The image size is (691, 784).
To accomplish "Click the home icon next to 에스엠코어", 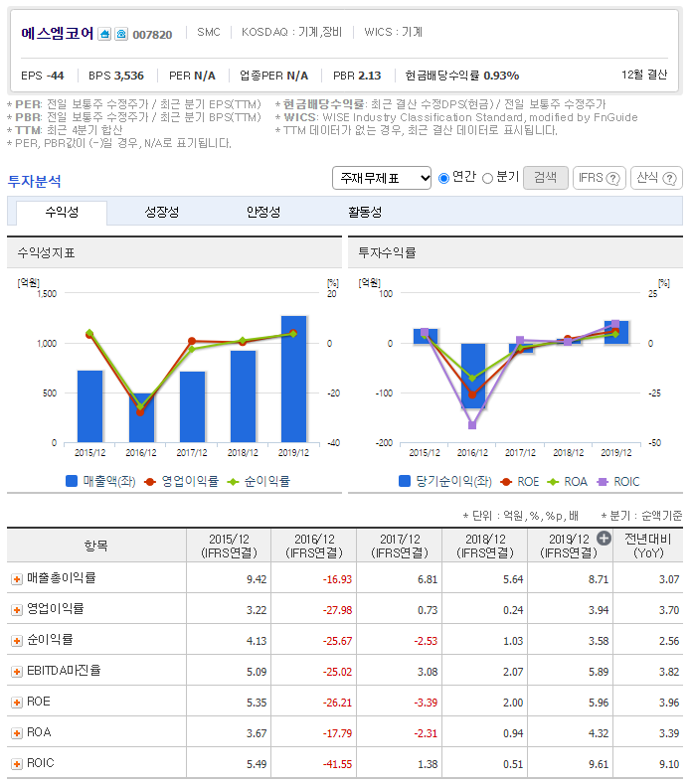I will 104,34.
